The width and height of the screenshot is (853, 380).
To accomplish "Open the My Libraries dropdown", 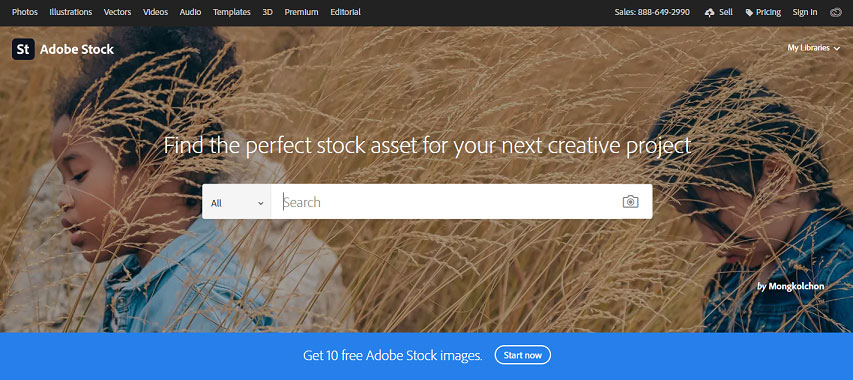I will 814,48.
